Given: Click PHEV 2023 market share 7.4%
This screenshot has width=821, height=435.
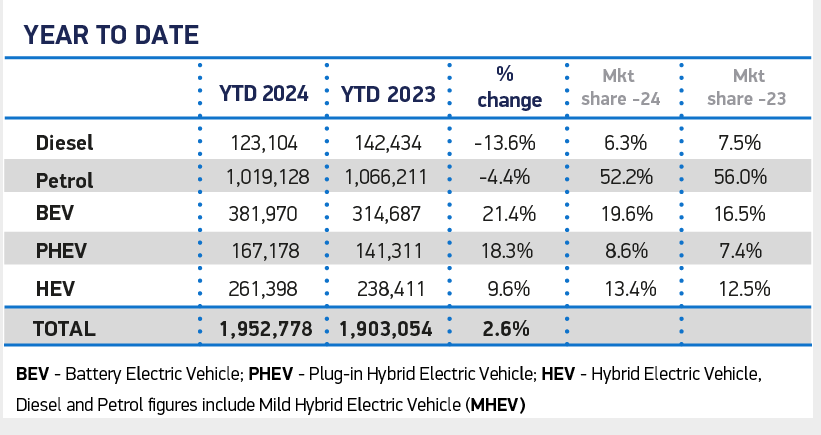Looking at the screenshot, I should tap(740, 251).
